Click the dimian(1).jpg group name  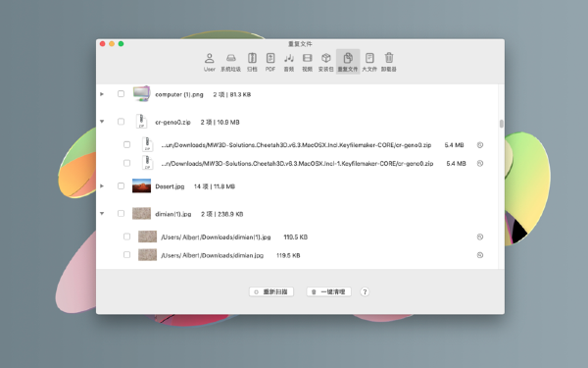[173, 214]
